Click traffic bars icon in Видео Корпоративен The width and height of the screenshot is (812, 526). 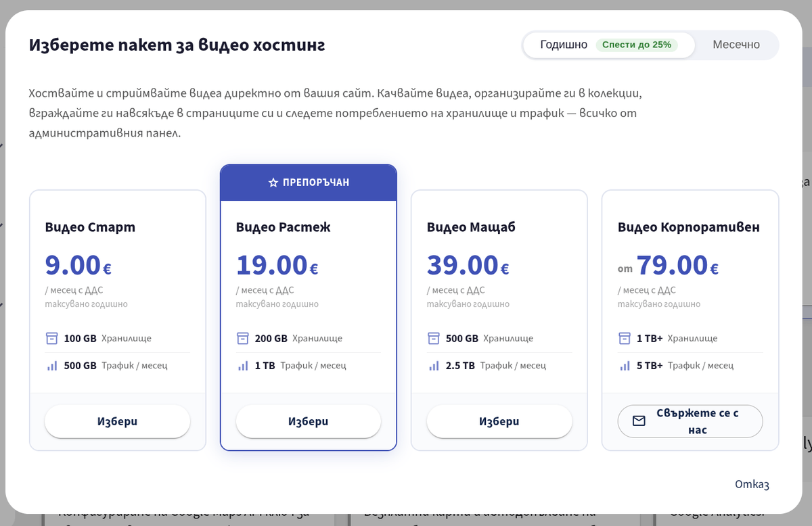point(625,366)
